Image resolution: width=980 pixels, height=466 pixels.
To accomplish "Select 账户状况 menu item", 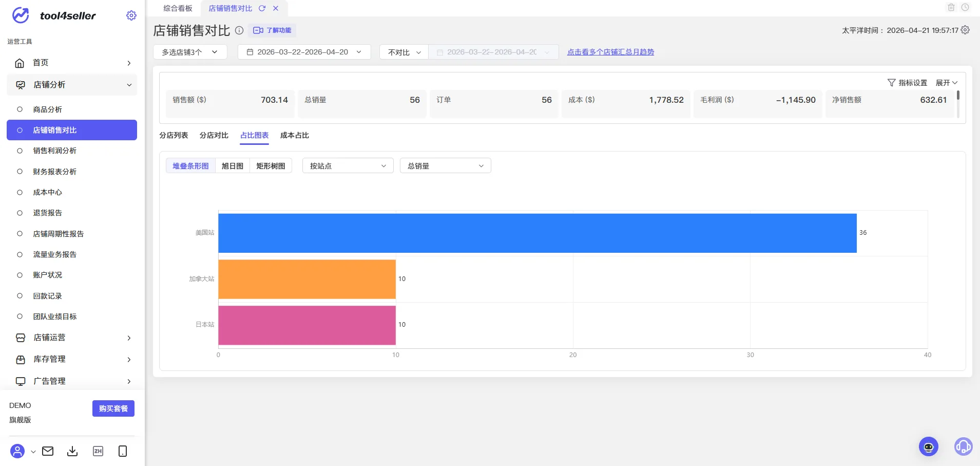I will pos(72,275).
